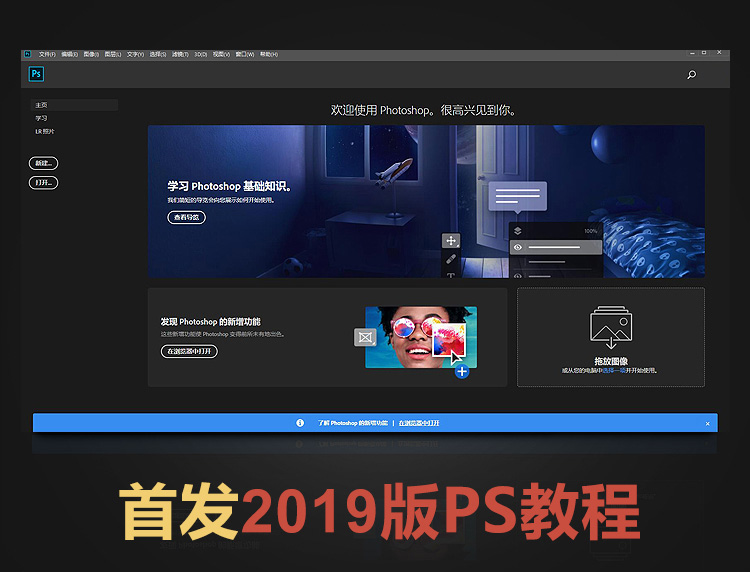The image size is (750, 572).
Task: Click the blue plus icon on the photo
Action: [x=462, y=371]
